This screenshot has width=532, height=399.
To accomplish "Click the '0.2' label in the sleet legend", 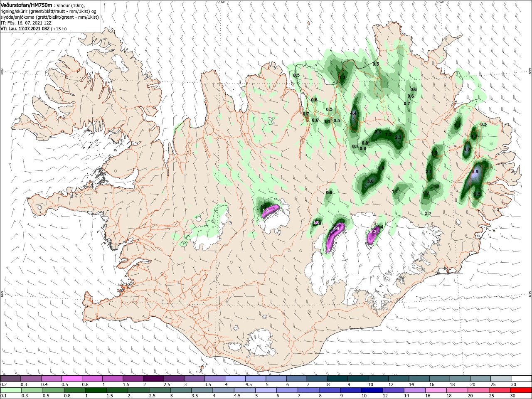I will 3,384.
